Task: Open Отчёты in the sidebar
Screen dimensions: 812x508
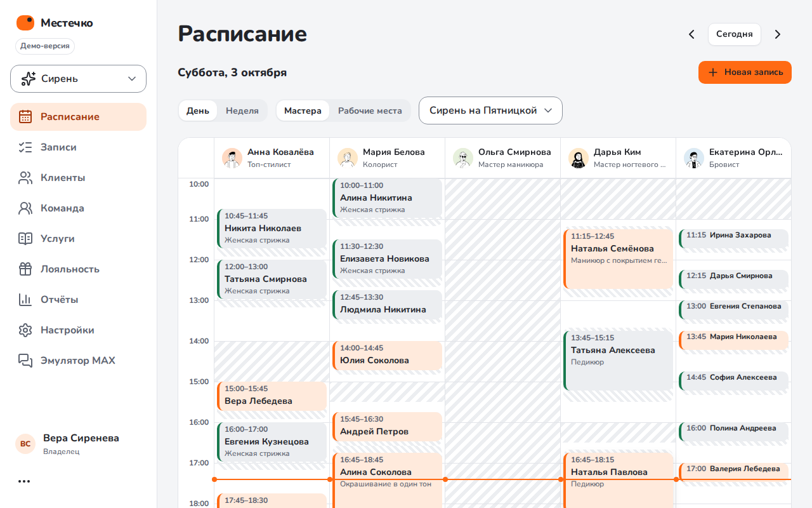Action: tap(78, 300)
